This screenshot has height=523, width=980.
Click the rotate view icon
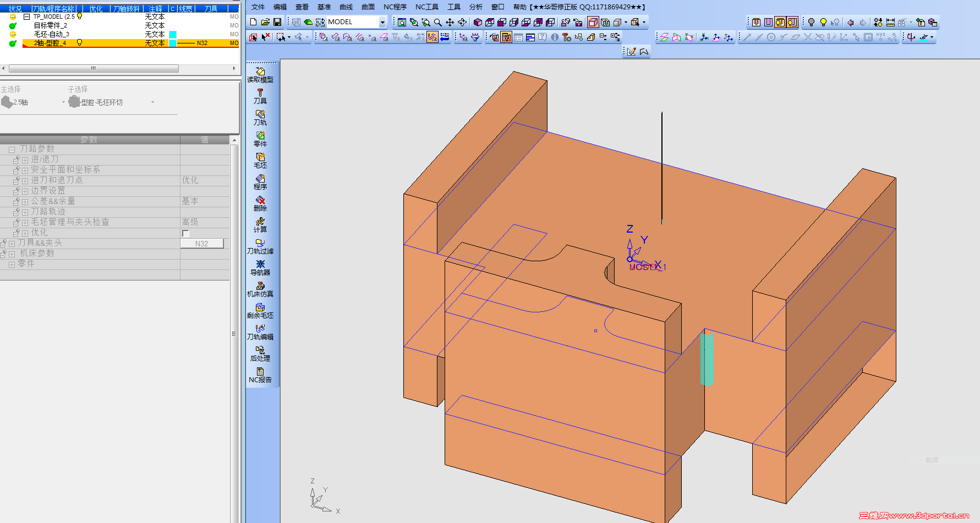tap(462, 23)
